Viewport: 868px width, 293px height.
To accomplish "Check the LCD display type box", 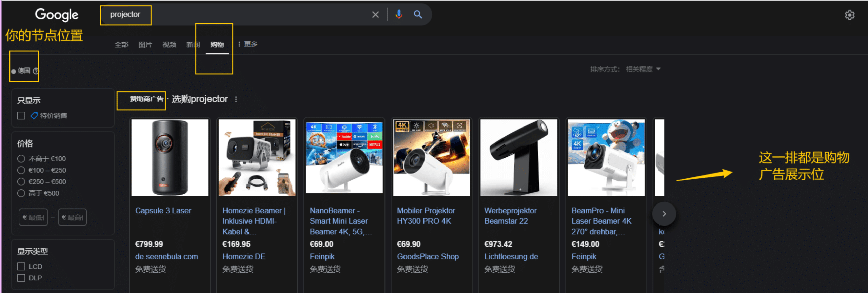I will (21, 267).
